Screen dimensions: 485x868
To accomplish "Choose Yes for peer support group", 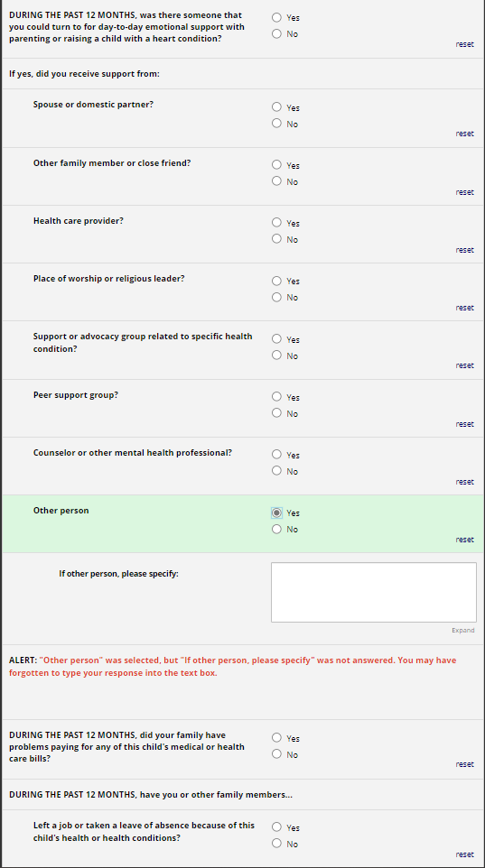I will tap(276, 397).
